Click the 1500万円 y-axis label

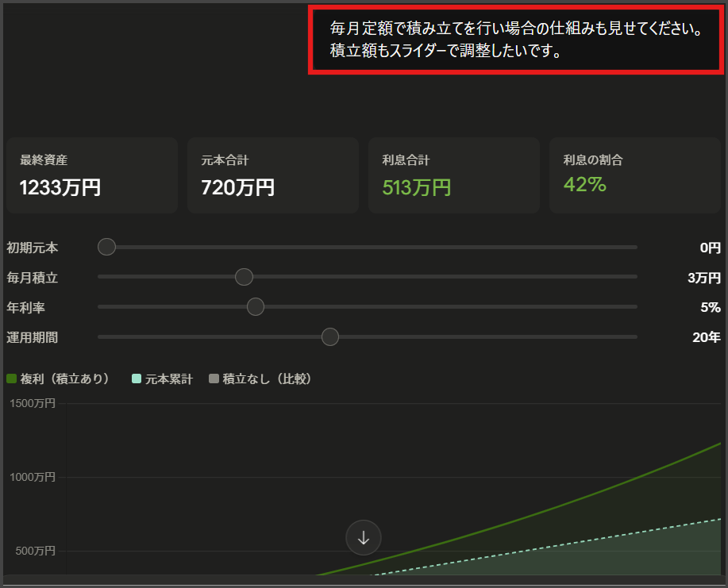click(x=33, y=403)
